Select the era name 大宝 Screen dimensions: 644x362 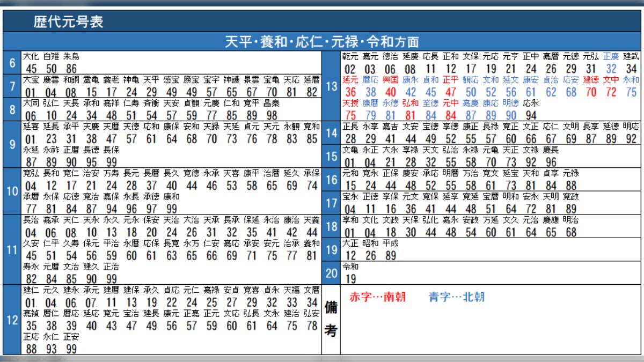point(31,79)
